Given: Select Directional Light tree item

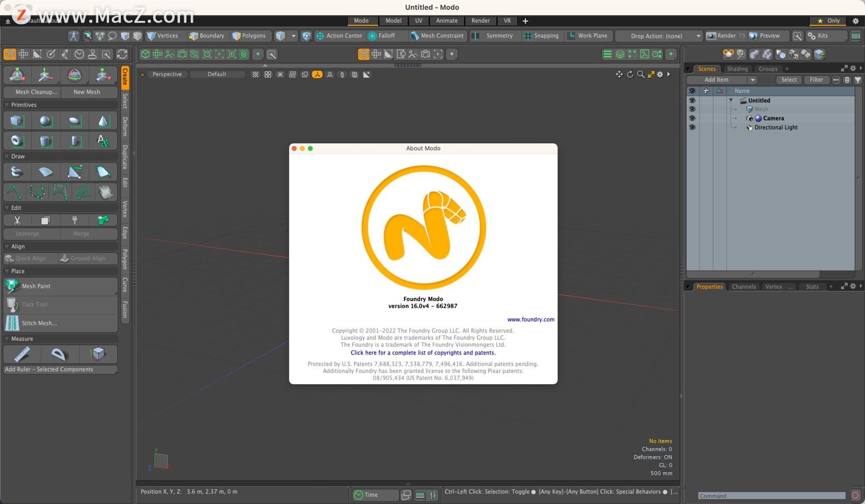Looking at the screenshot, I should click(x=776, y=127).
